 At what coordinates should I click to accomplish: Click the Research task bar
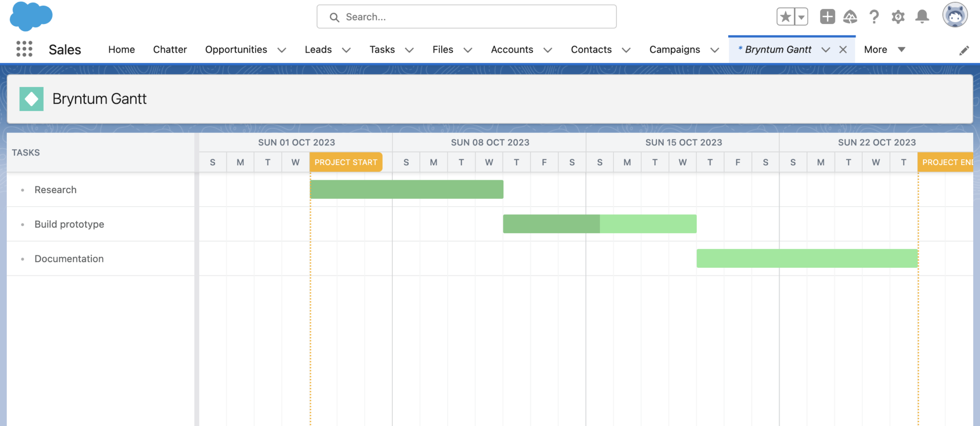tap(406, 189)
